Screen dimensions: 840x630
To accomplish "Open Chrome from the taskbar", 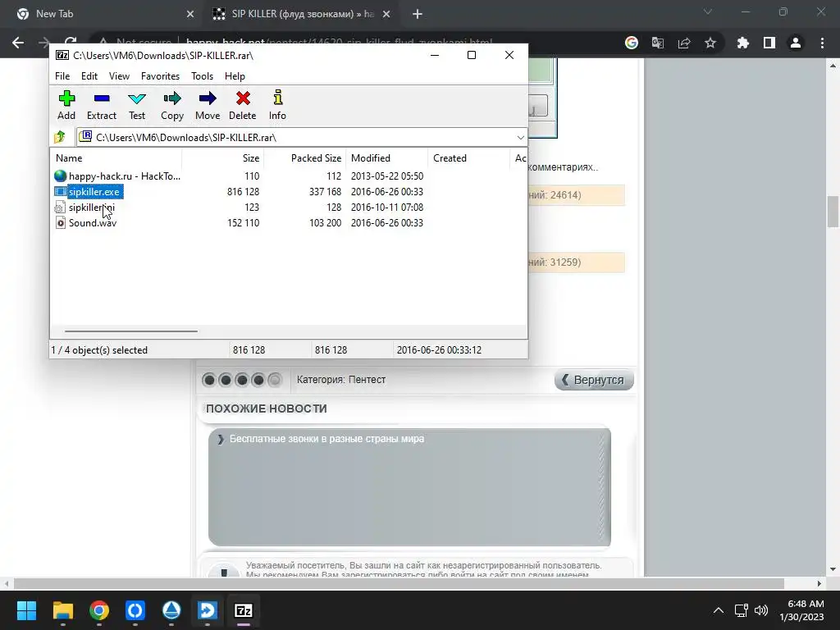I will (x=99, y=610).
